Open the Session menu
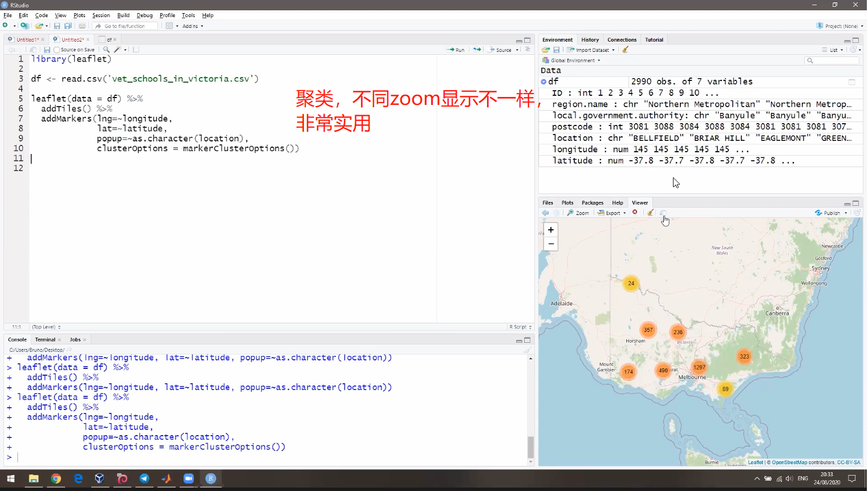868x491 pixels. 101,15
